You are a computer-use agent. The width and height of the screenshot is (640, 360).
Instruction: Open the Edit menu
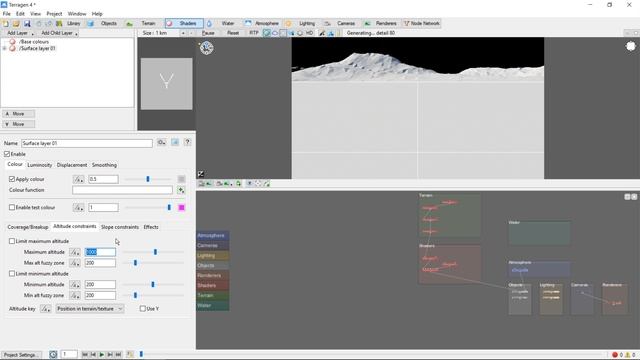(20, 14)
